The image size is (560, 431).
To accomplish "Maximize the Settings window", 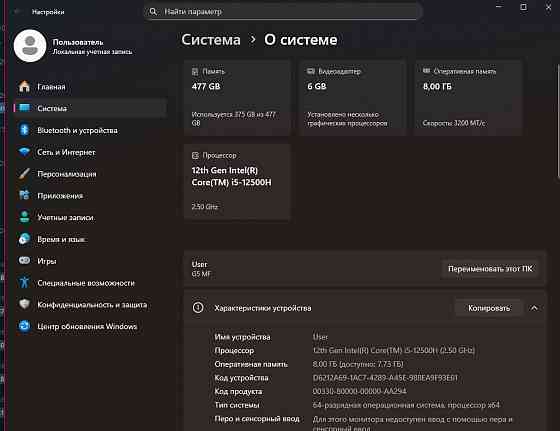I will pyautogui.click(x=523, y=7).
